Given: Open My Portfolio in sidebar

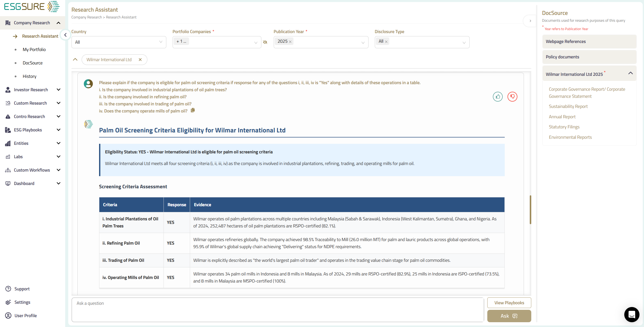Looking at the screenshot, I should (34, 50).
